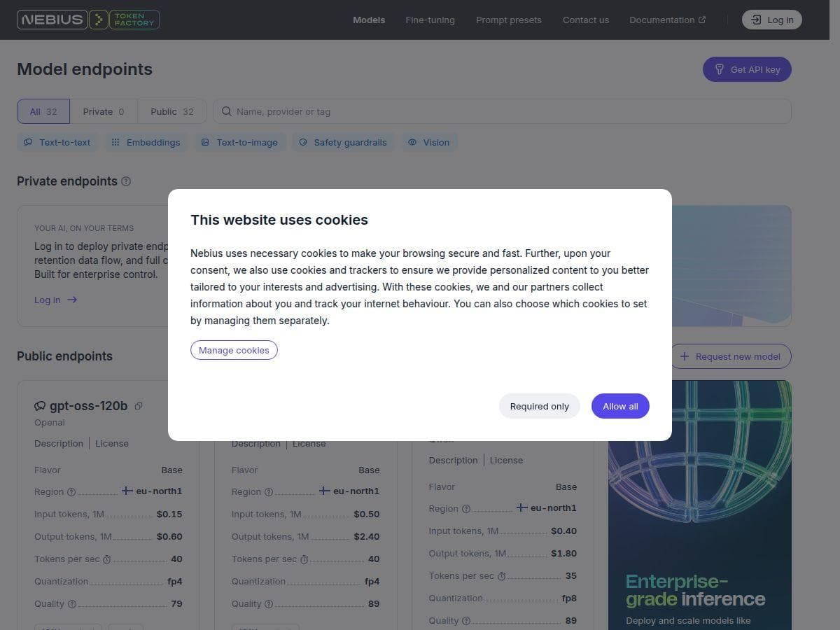Viewport: 840px width, 630px height.
Task: Select the Vision eye icon filter
Action: click(413, 142)
